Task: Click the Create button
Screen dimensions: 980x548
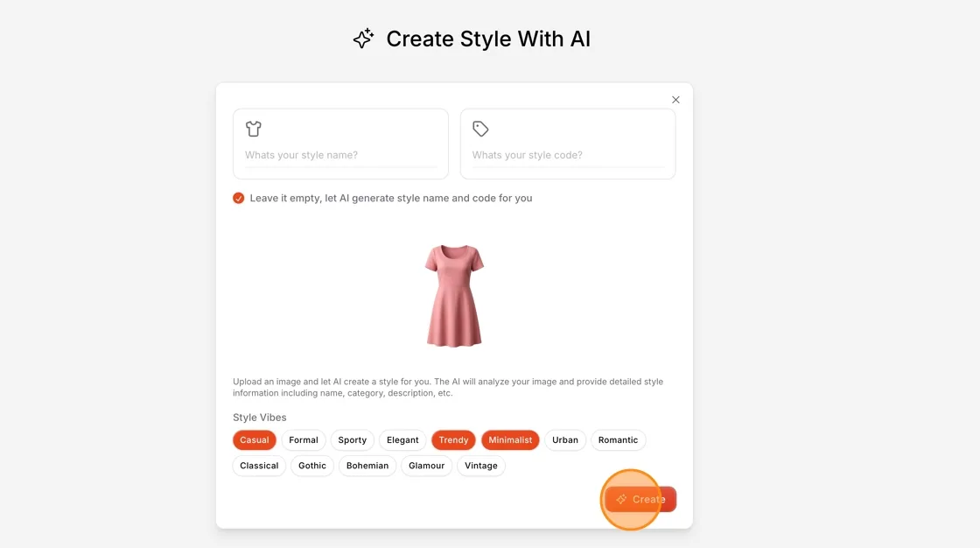Action: (x=640, y=499)
